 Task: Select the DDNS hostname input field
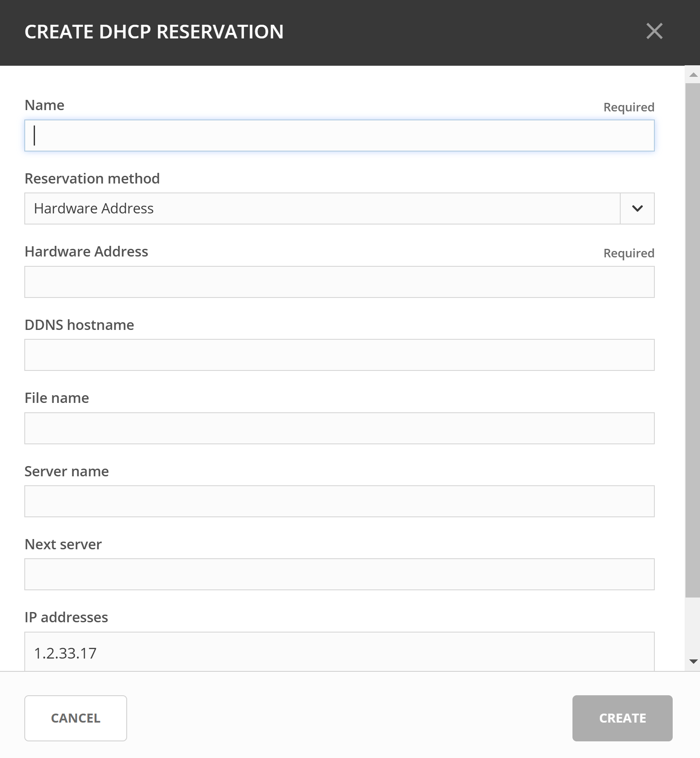point(339,355)
